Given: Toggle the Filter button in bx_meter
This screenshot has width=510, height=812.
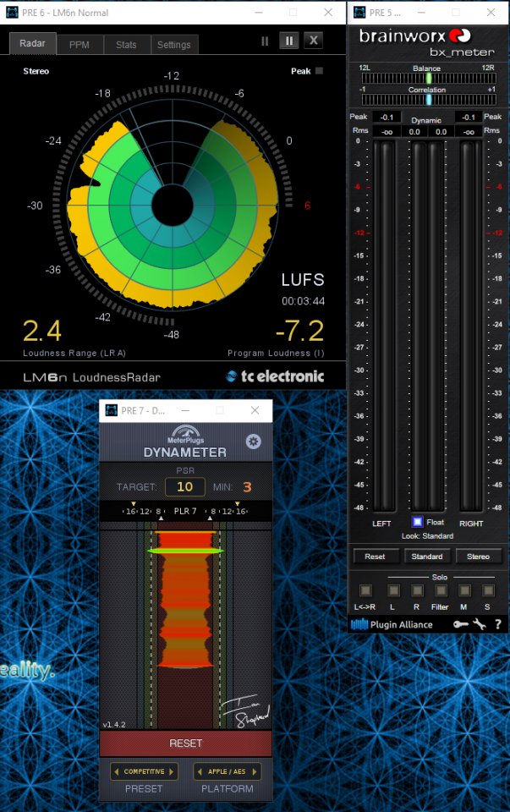Looking at the screenshot, I should pos(441,590).
